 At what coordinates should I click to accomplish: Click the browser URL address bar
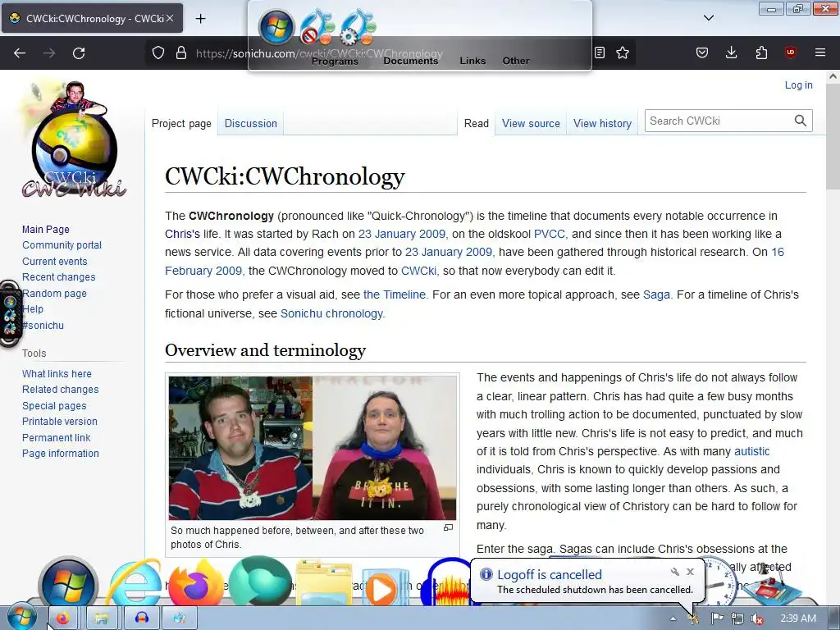point(391,53)
